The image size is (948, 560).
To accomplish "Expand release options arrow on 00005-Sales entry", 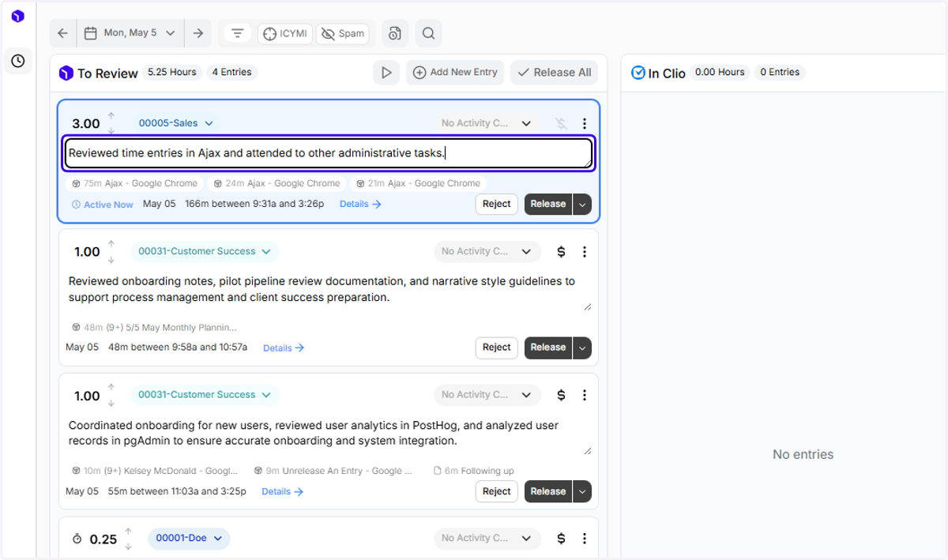I will [x=582, y=204].
